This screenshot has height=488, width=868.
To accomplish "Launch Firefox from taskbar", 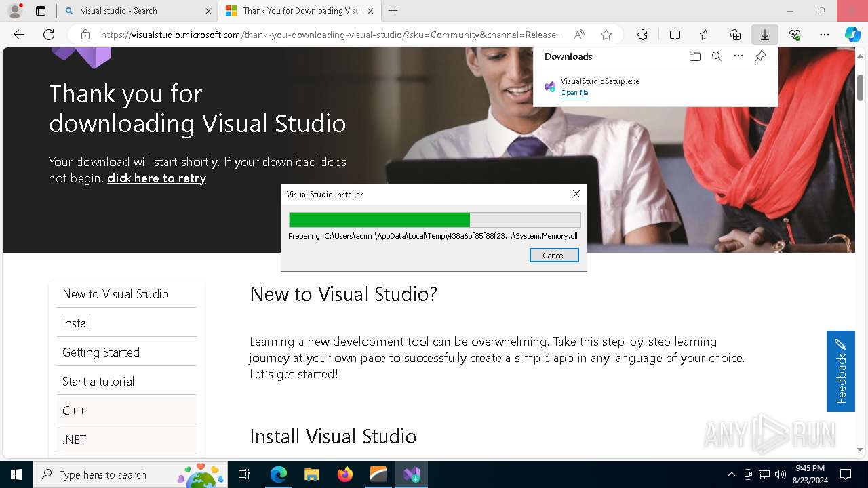I will pos(345,474).
